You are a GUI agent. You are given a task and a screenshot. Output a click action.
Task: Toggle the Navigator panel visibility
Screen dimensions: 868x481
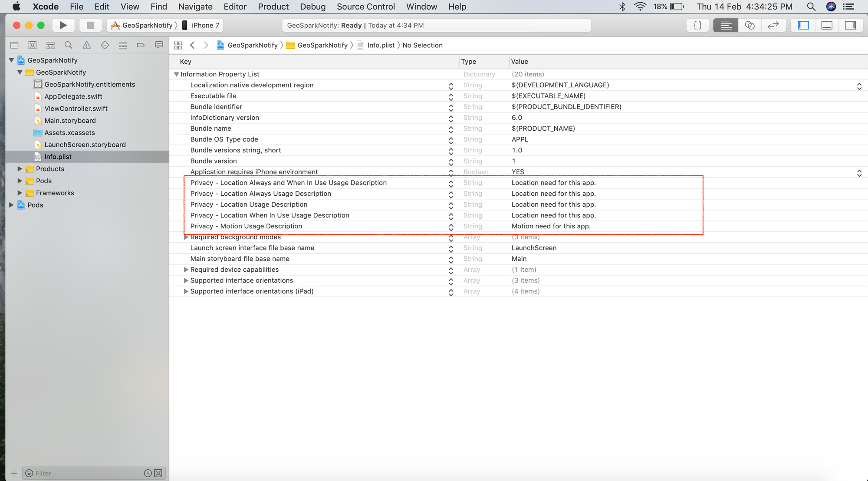803,25
